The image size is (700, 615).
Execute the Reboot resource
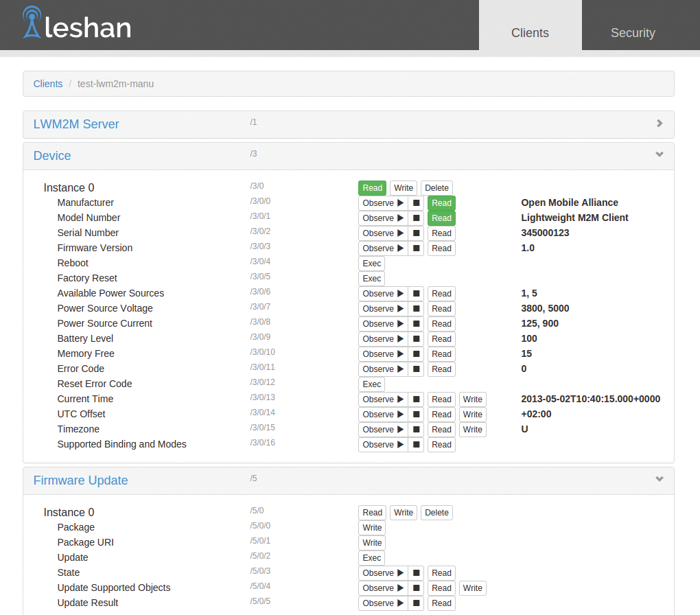[371, 263]
